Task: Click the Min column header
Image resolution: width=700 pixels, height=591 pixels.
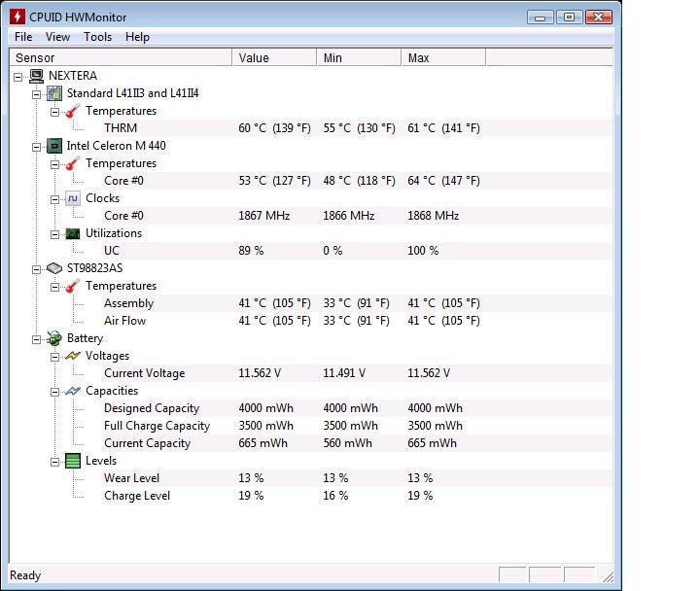Action: (x=360, y=58)
